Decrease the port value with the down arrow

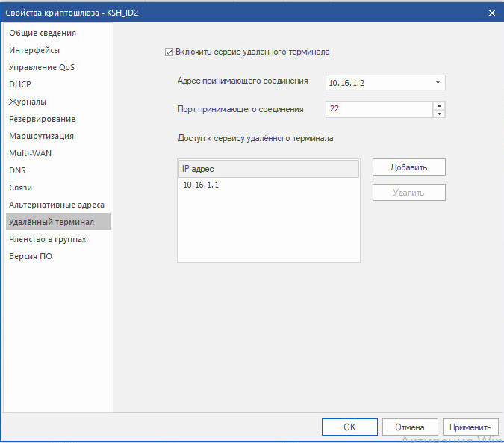[439, 114]
